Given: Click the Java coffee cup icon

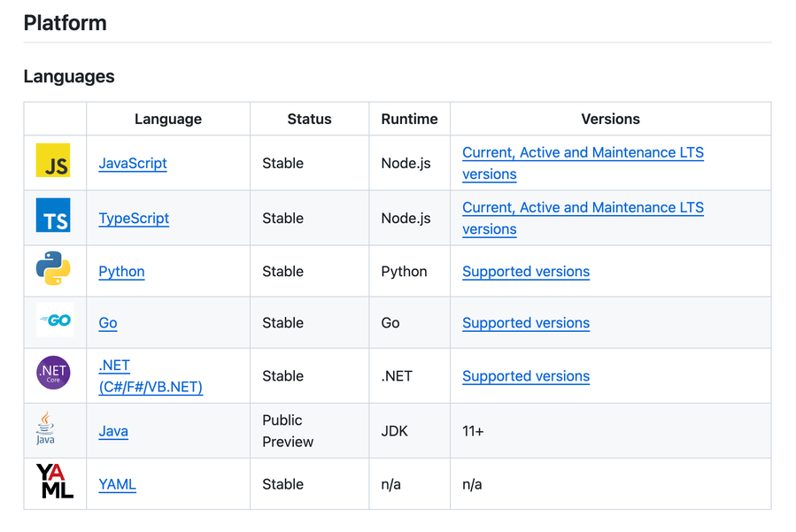Looking at the screenshot, I should click(45, 429).
